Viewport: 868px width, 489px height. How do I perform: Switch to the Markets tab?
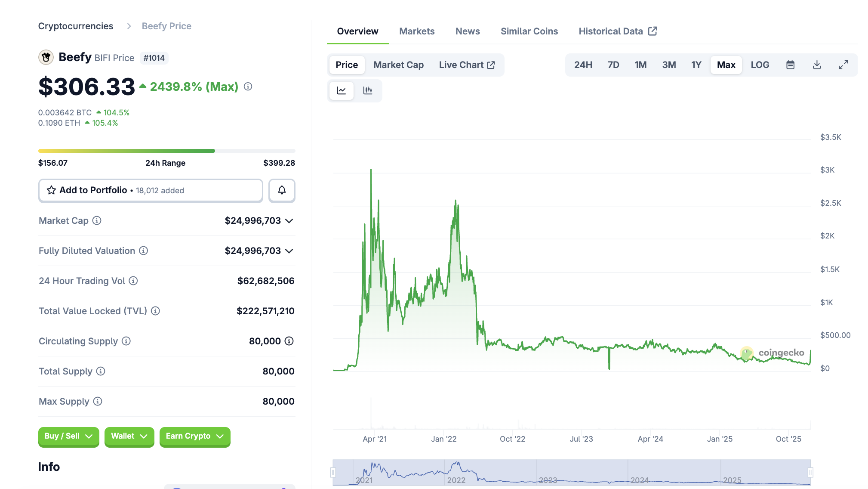click(416, 31)
